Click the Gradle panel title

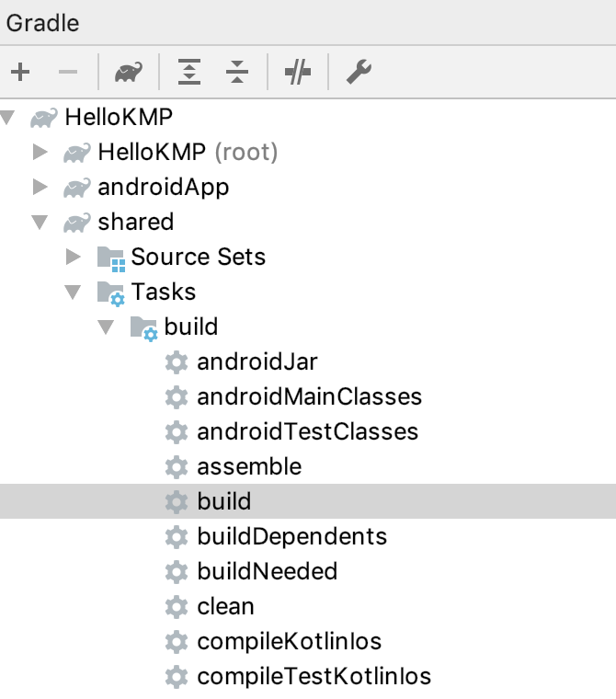pyautogui.click(x=42, y=23)
